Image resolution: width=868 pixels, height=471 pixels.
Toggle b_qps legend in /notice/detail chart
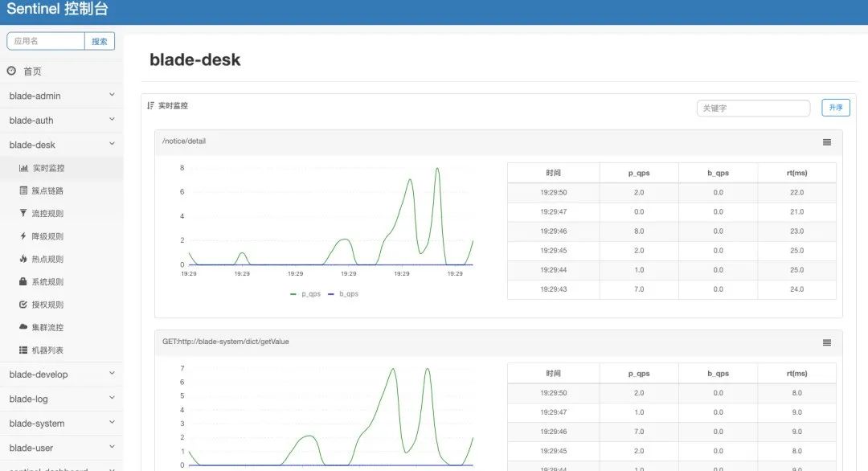[x=342, y=294]
